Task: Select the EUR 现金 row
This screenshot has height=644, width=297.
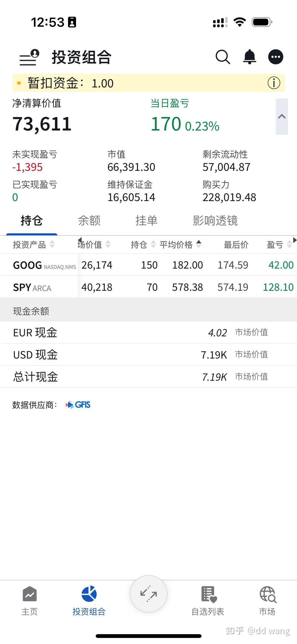Action: pyautogui.click(x=148, y=332)
